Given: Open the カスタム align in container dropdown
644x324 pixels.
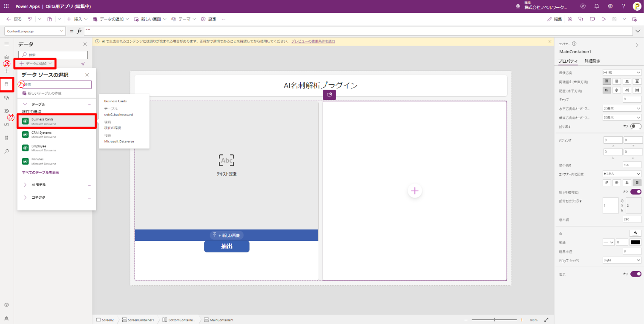Looking at the screenshot, I should [622, 174].
